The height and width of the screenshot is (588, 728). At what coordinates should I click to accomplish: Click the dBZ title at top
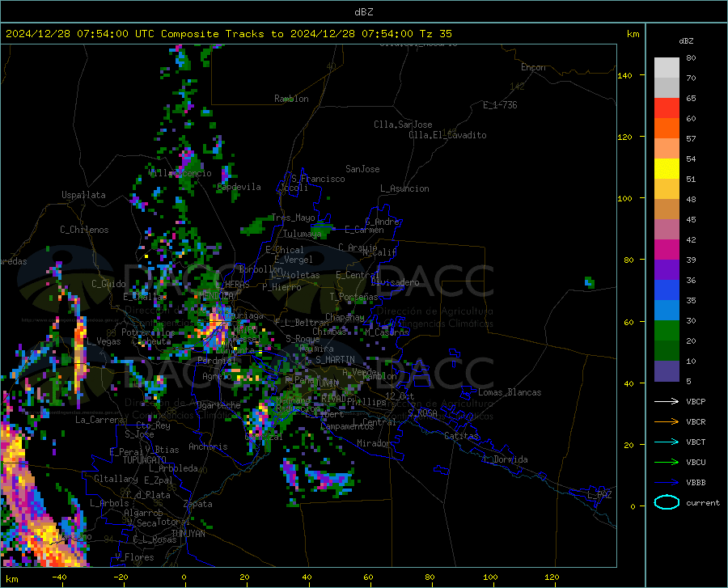pyautogui.click(x=363, y=12)
